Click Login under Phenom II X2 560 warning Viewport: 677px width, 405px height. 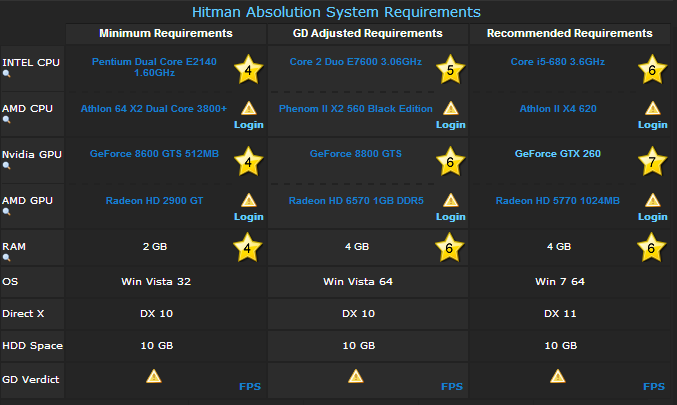(451, 125)
